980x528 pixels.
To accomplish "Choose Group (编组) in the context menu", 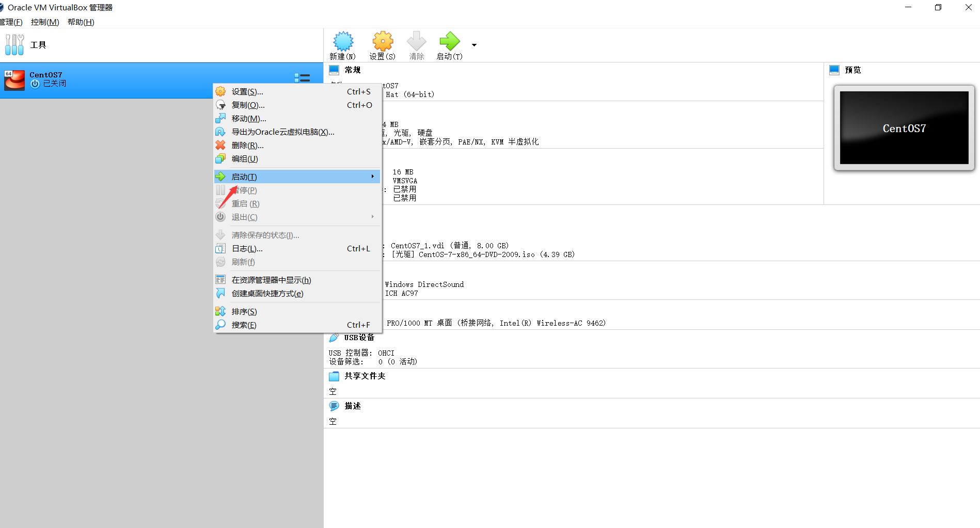I will (298, 159).
